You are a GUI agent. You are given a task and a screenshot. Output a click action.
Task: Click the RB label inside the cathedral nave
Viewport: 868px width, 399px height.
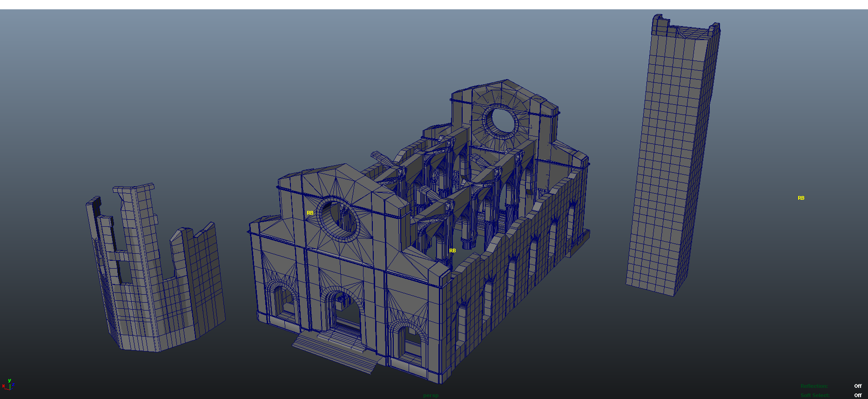pyautogui.click(x=452, y=250)
